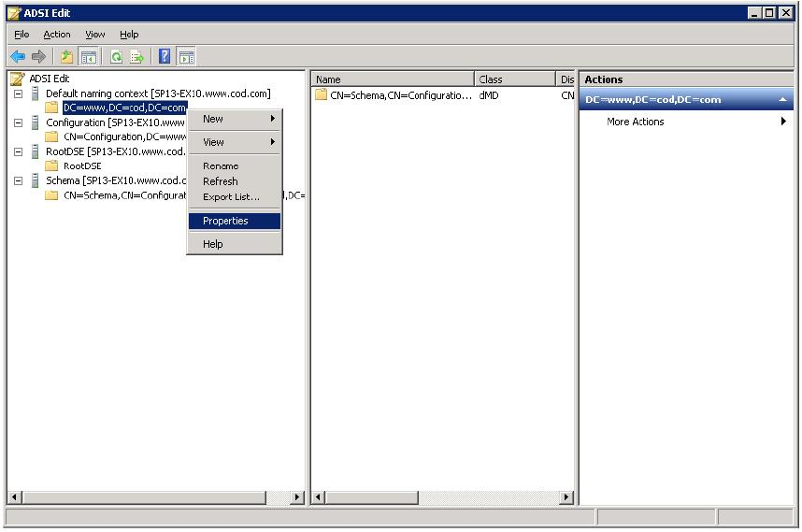Open the View submenu in context menu
The image size is (802, 532).
click(x=235, y=142)
